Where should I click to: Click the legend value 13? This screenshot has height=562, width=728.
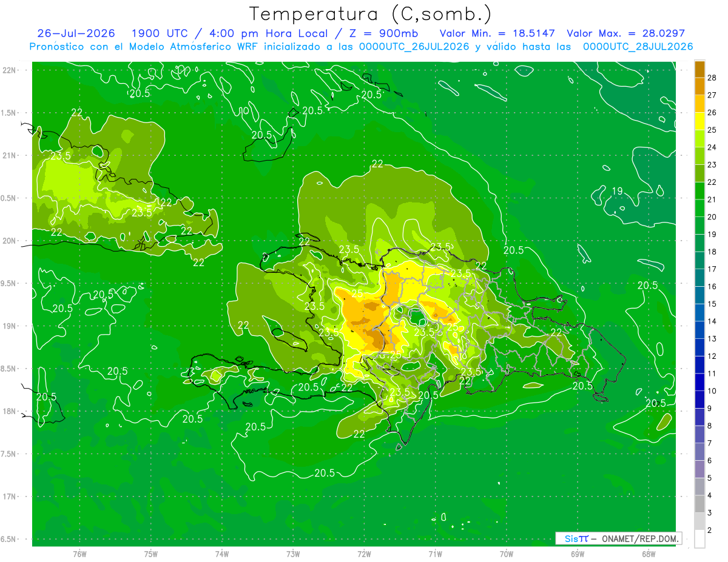[712, 338]
